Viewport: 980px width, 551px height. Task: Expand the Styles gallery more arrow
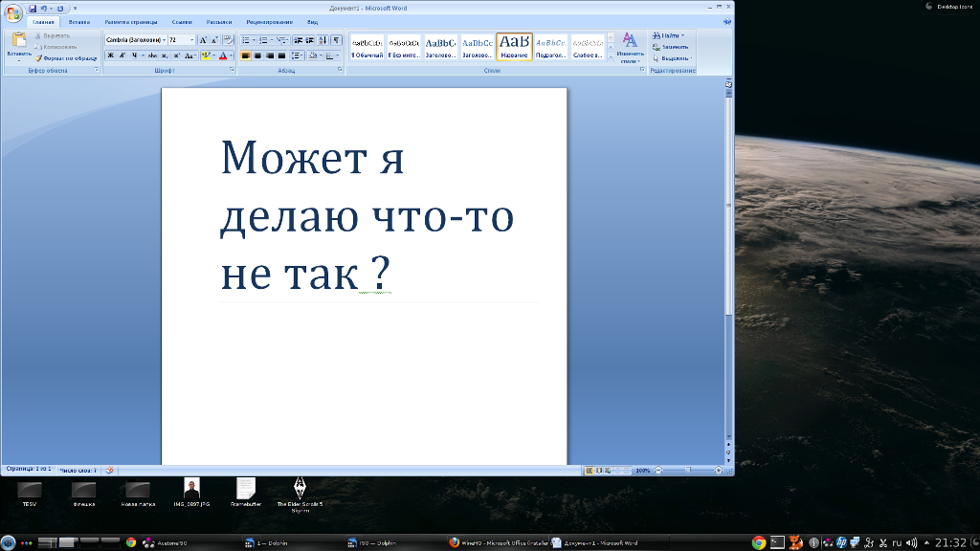[611, 55]
